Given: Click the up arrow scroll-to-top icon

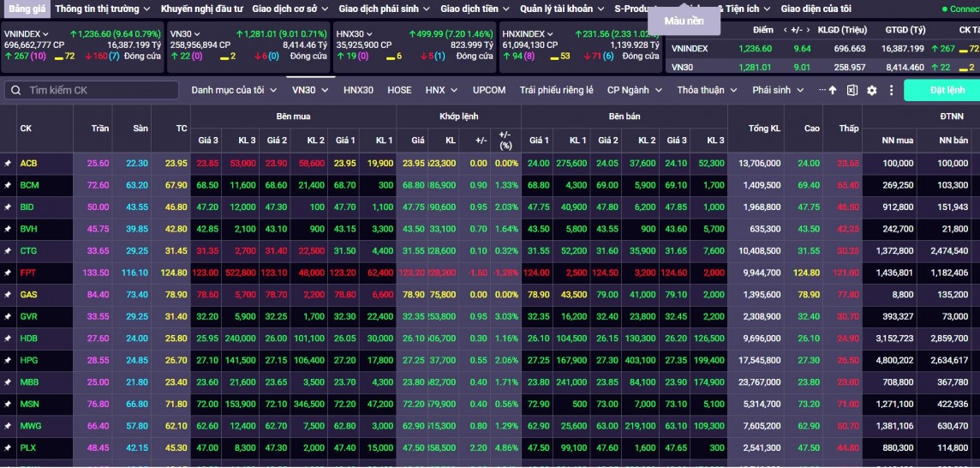Looking at the screenshot, I should [832, 90].
